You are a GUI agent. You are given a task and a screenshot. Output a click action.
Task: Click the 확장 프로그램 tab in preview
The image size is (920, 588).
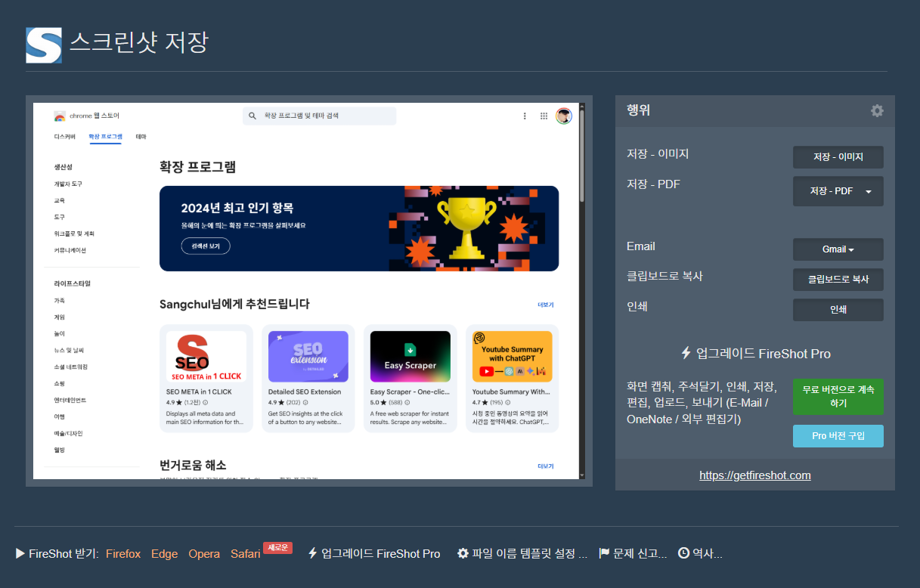pos(105,137)
